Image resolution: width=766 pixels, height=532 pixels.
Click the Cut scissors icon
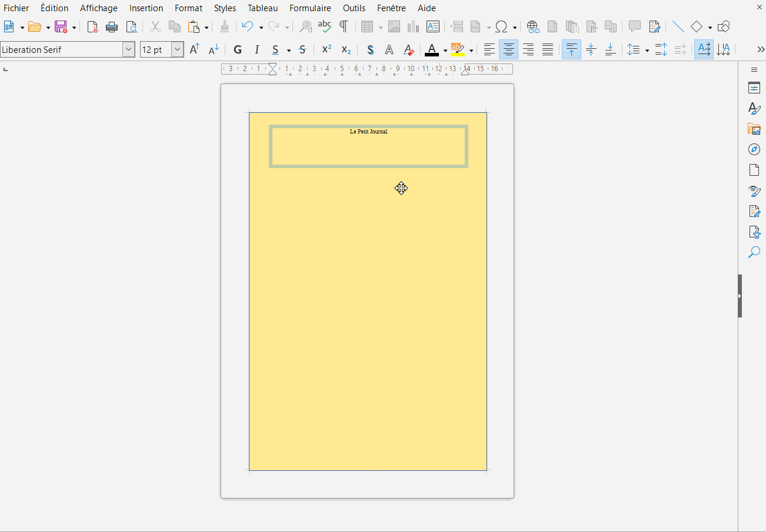tap(155, 26)
